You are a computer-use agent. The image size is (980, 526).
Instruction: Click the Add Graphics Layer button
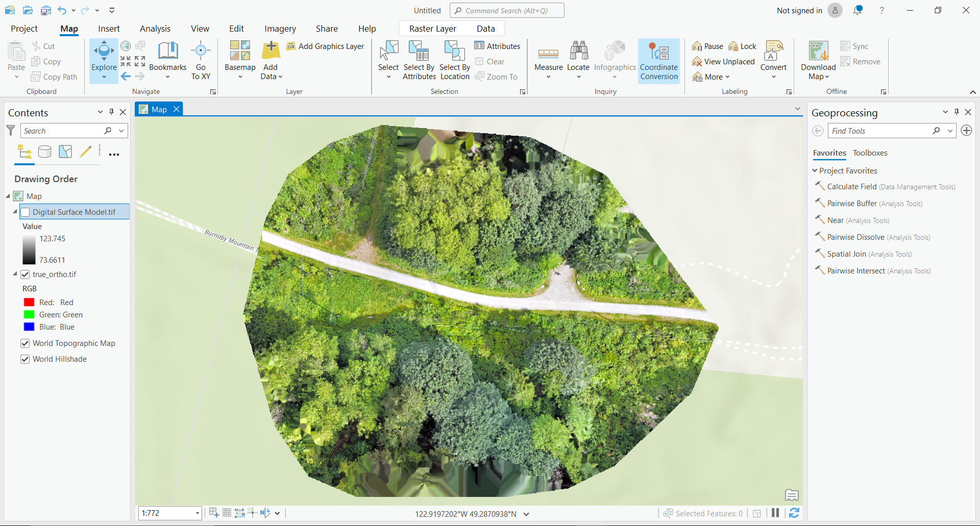click(325, 46)
